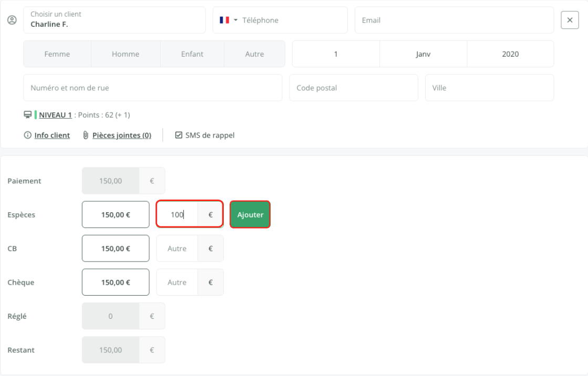Focus the Téléphone input field
Screen dimensions: 588x376
292,20
